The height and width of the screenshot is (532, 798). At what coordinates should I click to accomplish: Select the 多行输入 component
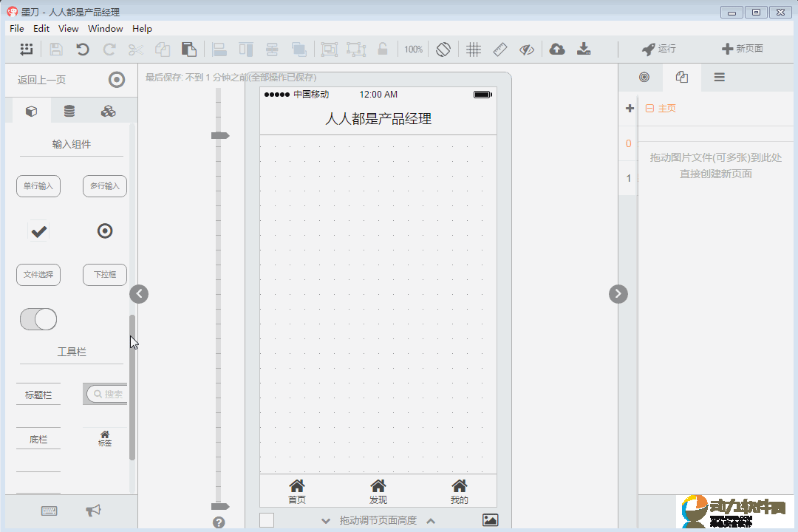(x=105, y=186)
